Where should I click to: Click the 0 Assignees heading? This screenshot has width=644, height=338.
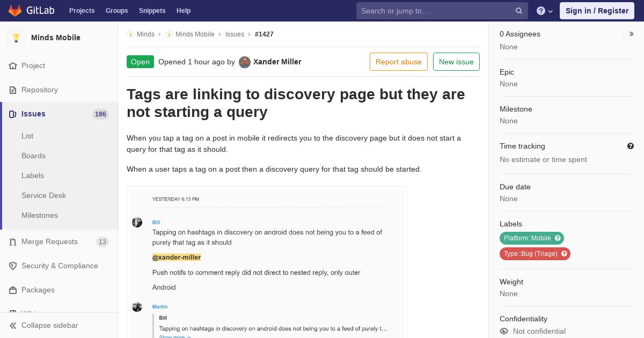[520, 34]
